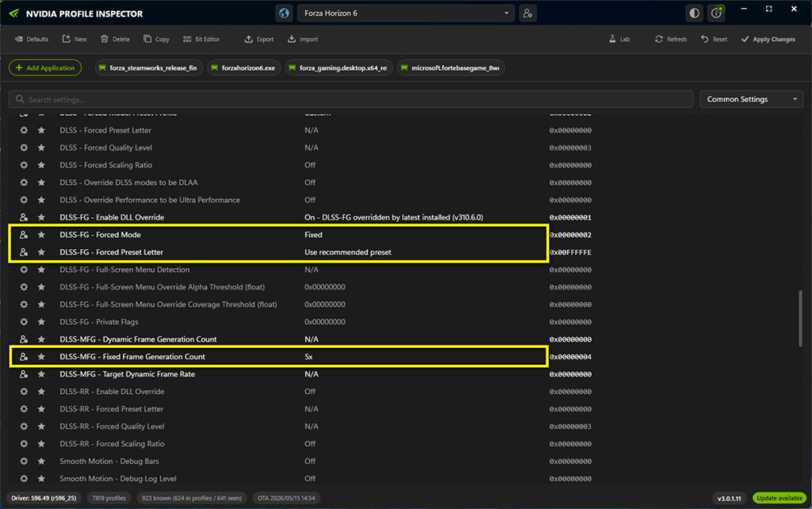Screen dimensions: 812x509
Task: Select the forza_gaming.desktop.x64_re application chip
Action: tap(339, 68)
